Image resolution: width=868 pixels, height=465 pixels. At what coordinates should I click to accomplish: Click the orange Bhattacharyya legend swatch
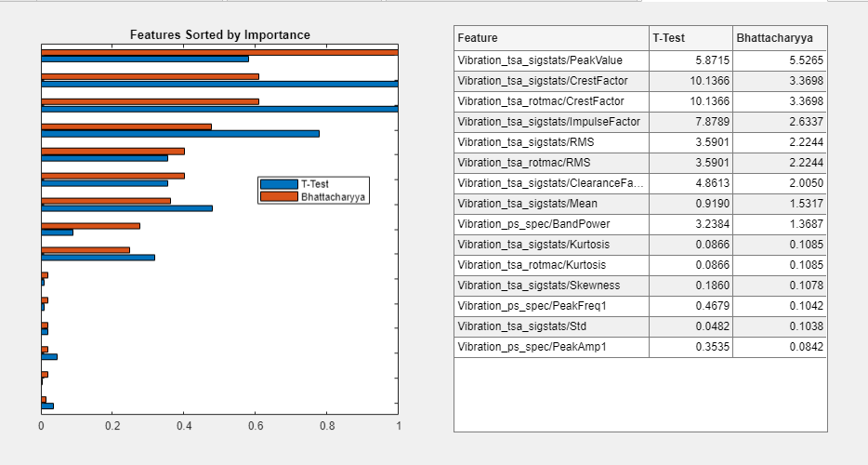[x=279, y=197]
